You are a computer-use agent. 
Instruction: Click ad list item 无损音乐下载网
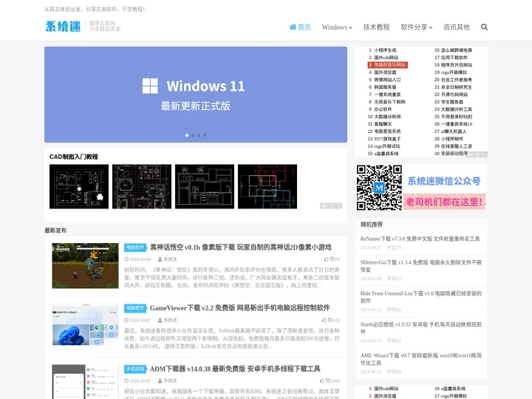(x=389, y=102)
